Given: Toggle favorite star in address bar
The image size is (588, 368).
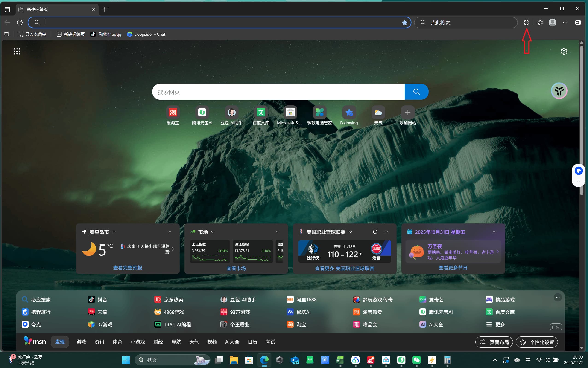Looking at the screenshot, I should 404,23.
